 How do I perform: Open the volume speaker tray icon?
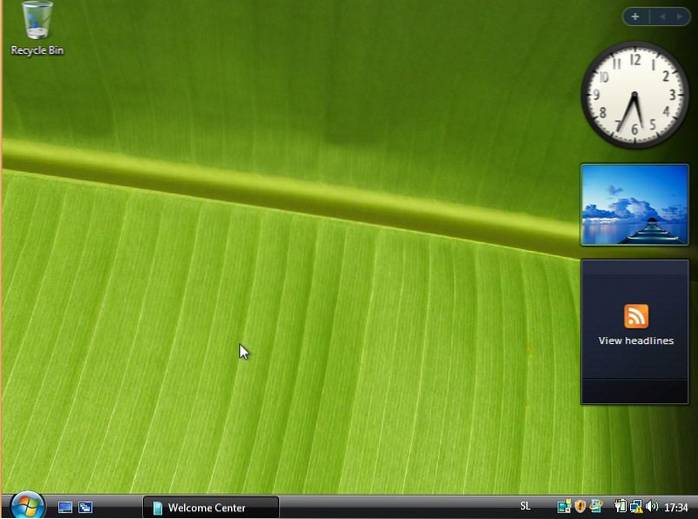pyautogui.click(x=652, y=507)
